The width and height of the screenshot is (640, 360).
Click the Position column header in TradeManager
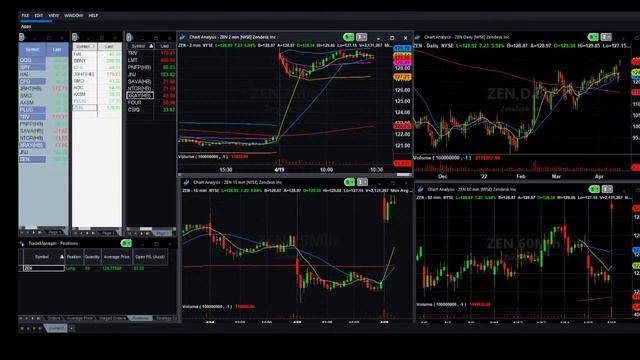point(74,257)
